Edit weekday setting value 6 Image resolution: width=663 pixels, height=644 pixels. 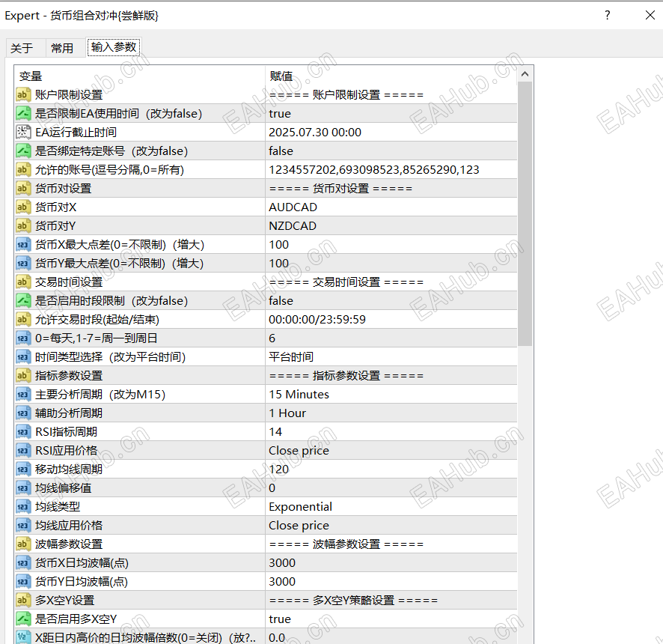click(391, 338)
